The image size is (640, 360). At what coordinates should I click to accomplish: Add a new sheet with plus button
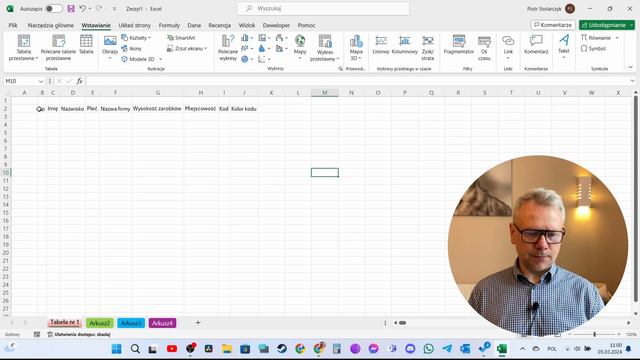[198, 323]
